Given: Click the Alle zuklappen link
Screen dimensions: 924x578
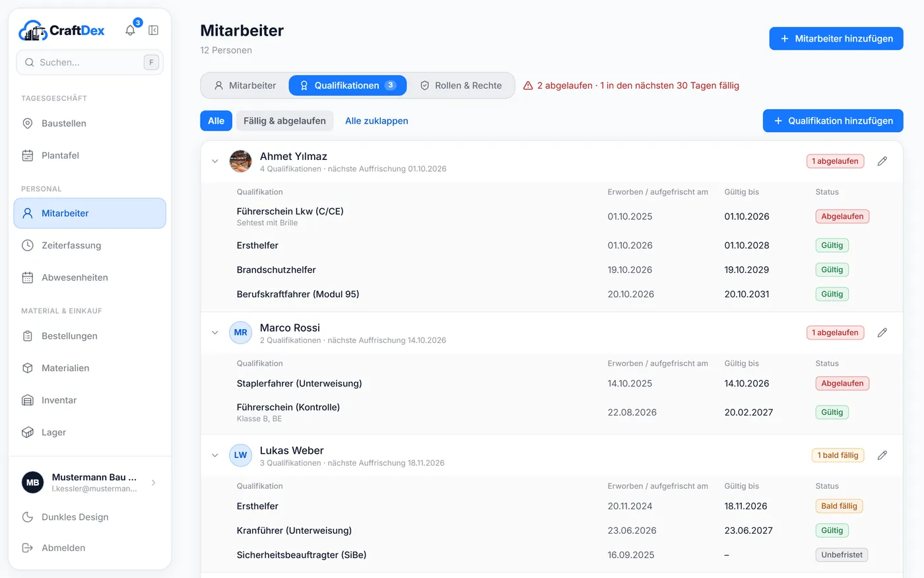Looking at the screenshot, I should pyautogui.click(x=377, y=121).
